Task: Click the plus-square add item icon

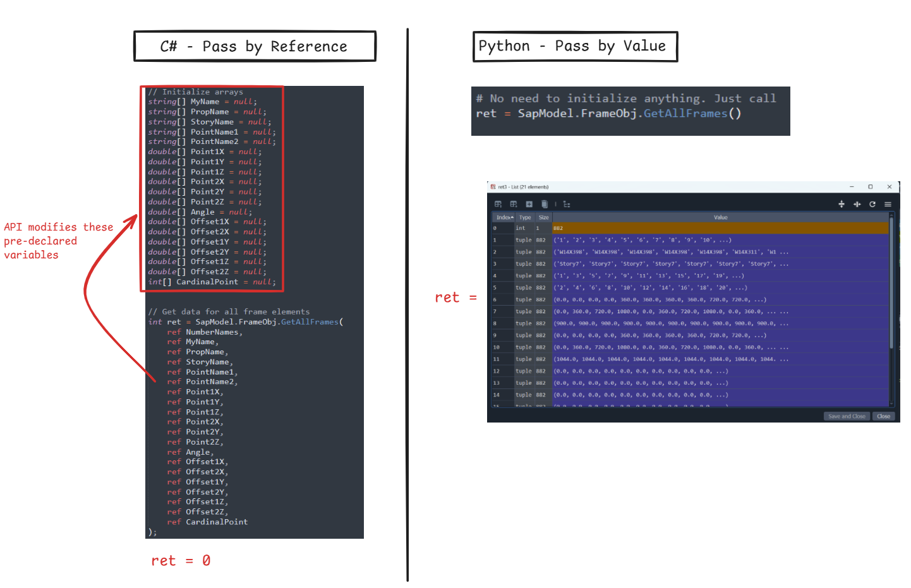Action: (529, 204)
